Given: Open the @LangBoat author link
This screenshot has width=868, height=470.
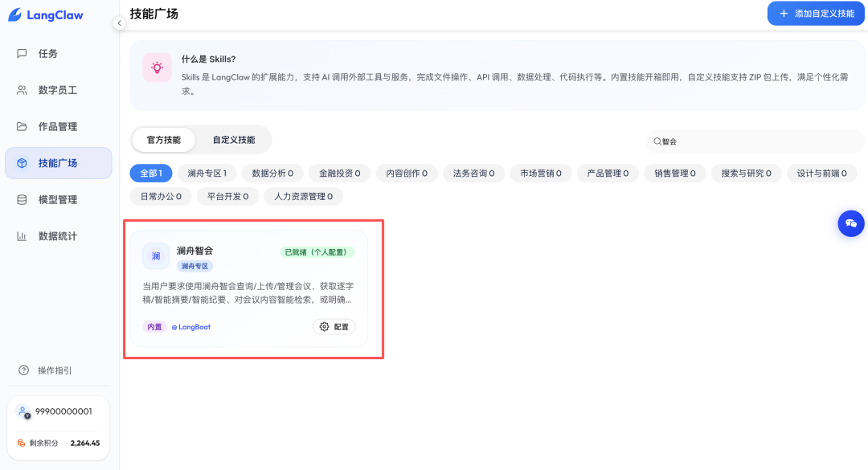Looking at the screenshot, I should pyautogui.click(x=191, y=327).
